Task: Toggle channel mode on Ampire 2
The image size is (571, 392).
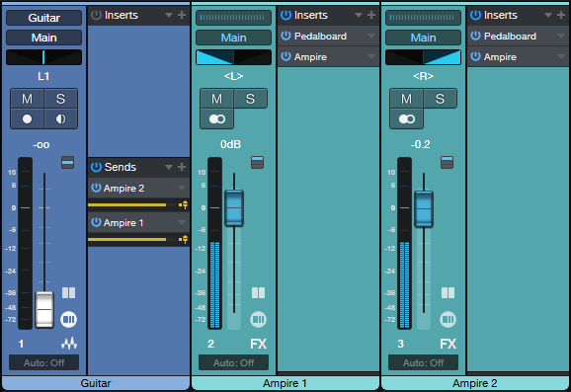Action: (x=407, y=118)
